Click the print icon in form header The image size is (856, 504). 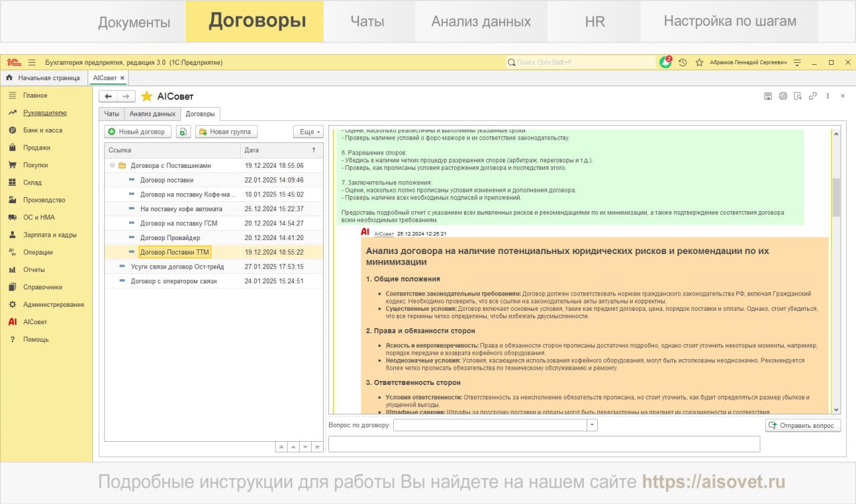click(783, 96)
